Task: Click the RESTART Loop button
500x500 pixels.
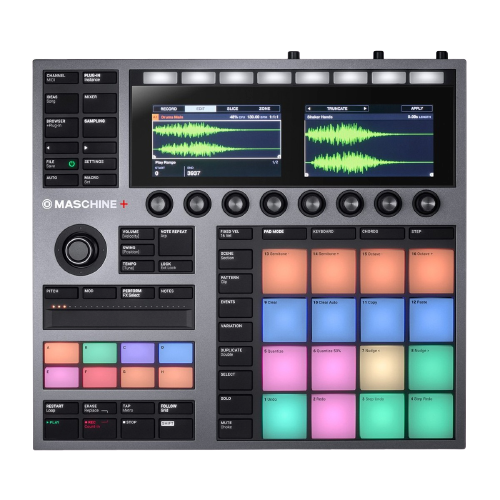Action: [61, 408]
